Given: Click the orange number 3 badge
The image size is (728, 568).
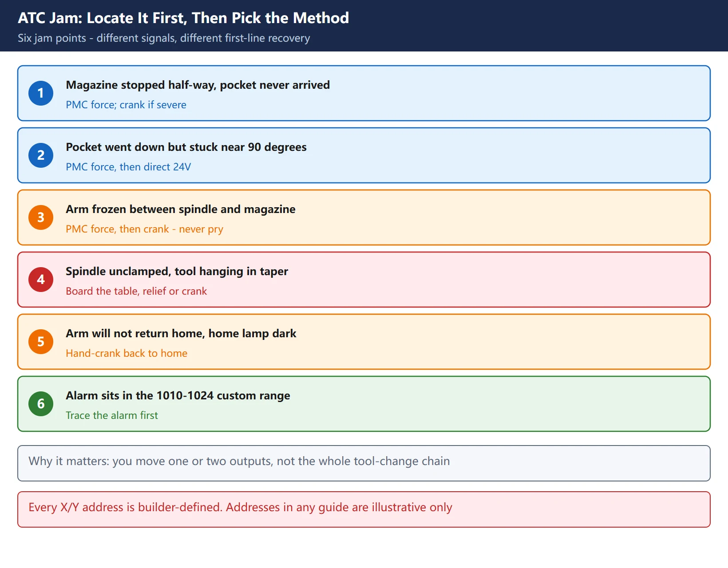Looking at the screenshot, I should (41, 217).
